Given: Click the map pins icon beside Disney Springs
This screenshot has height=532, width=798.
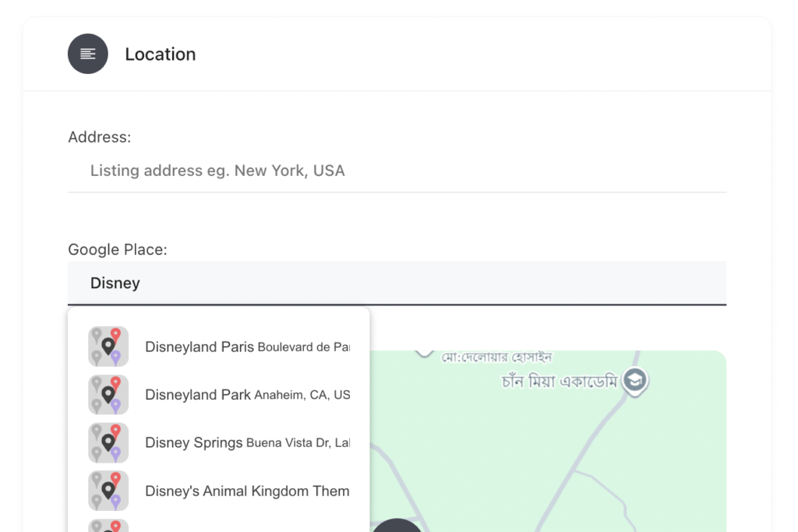Looking at the screenshot, I should point(108,442).
